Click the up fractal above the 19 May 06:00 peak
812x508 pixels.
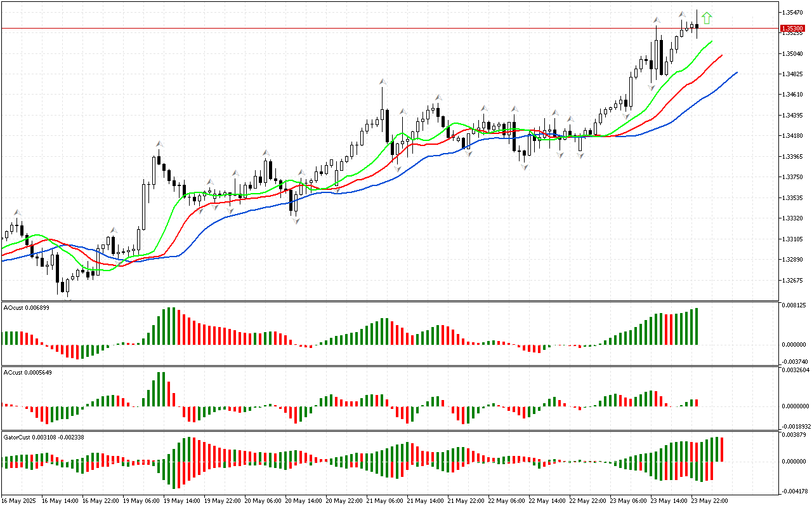pyautogui.click(x=159, y=144)
